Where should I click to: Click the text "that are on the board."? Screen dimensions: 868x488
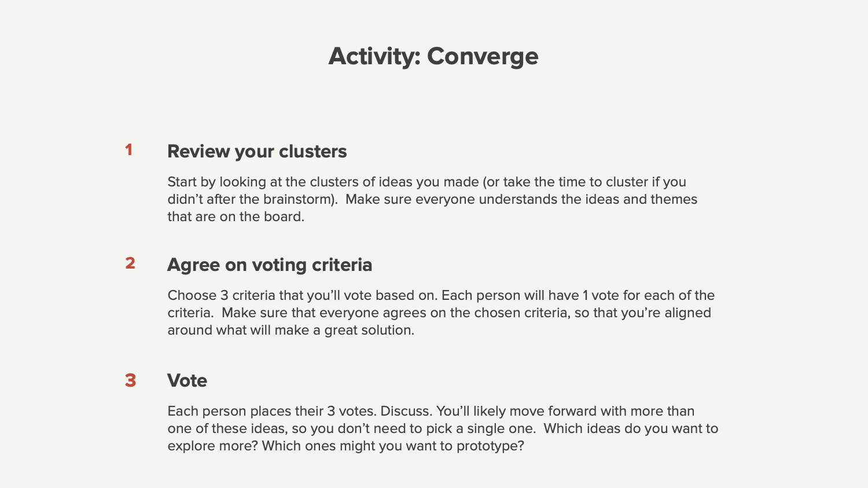click(236, 217)
